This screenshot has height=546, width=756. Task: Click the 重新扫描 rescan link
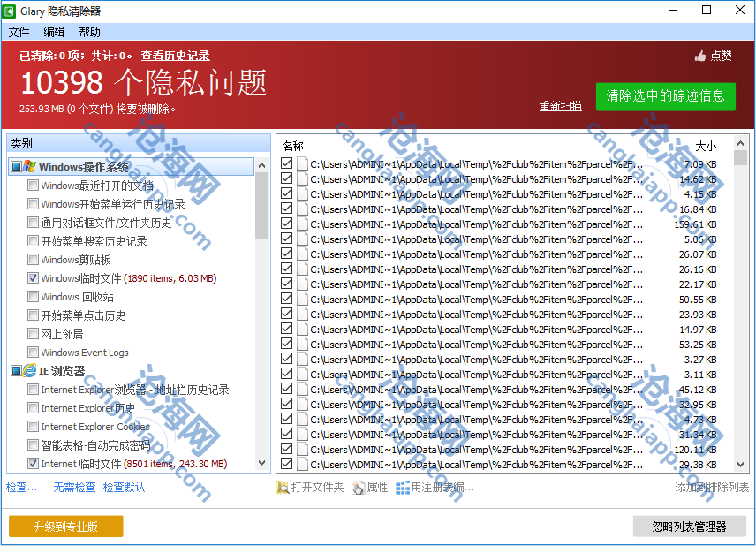click(560, 106)
